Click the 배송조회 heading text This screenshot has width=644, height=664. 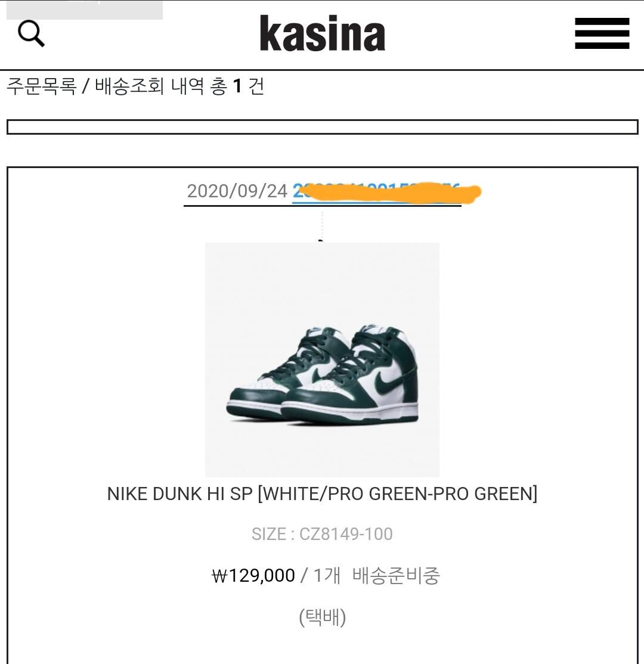pos(129,86)
